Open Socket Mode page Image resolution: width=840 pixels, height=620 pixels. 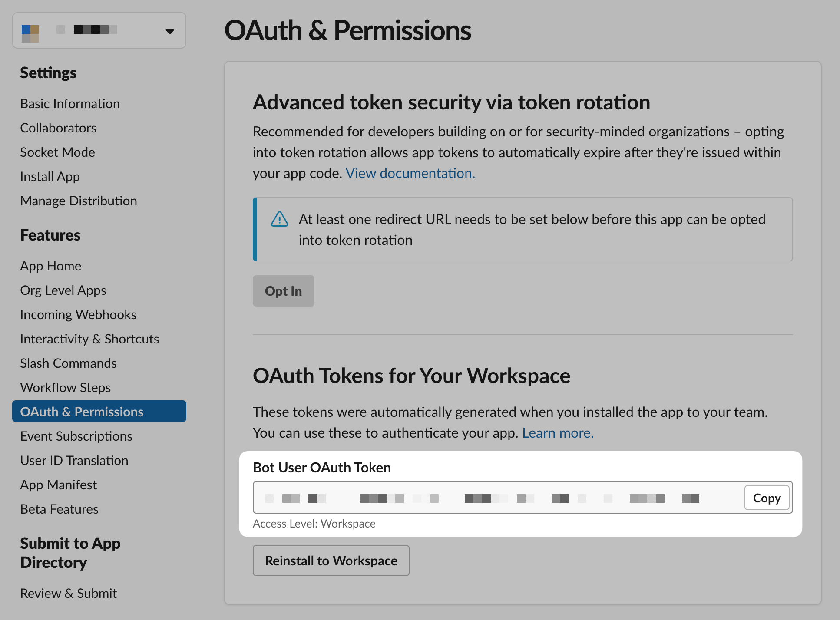pyautogui.click(x=57, y=152)
